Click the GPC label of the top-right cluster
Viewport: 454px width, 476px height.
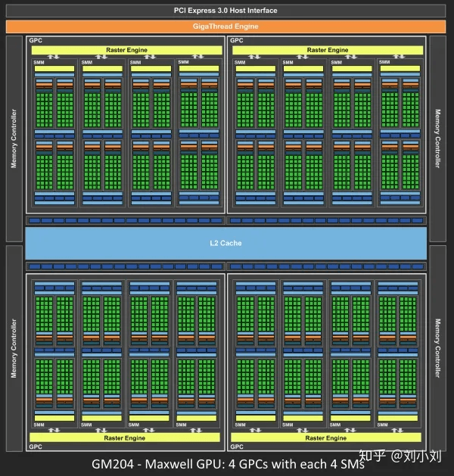pos(237,40)
